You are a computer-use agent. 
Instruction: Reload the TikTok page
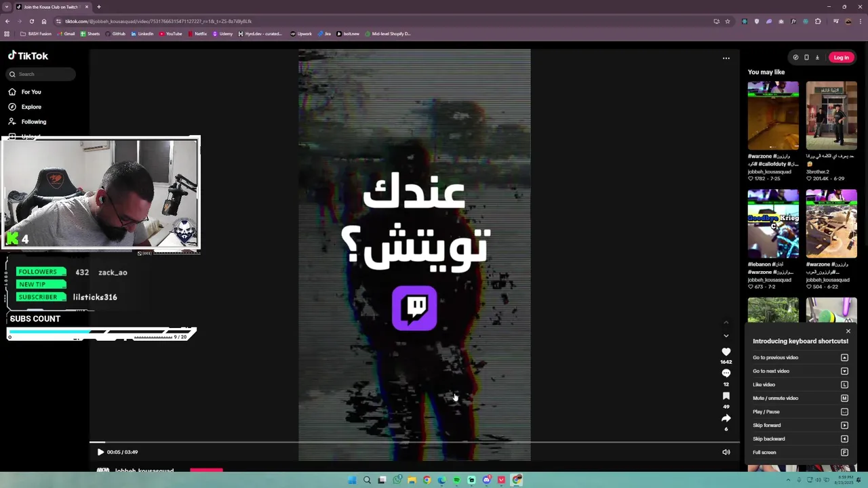pos(31,21)
